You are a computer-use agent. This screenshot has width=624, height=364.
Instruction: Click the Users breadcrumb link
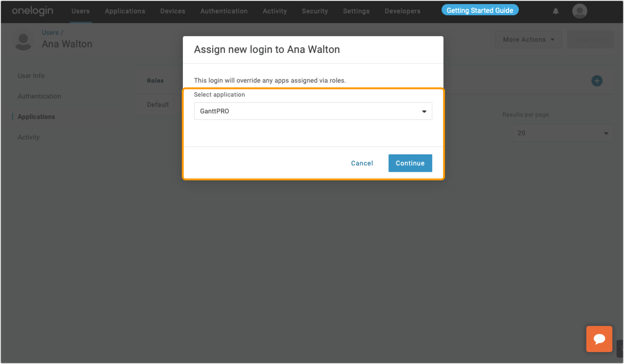50,32
